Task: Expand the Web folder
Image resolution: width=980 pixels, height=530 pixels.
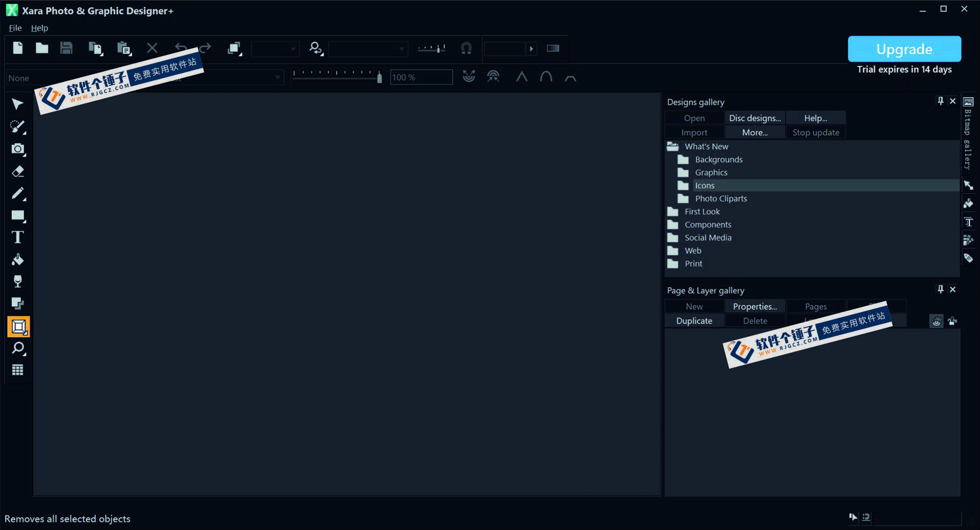Action: (x=673, y=251)
